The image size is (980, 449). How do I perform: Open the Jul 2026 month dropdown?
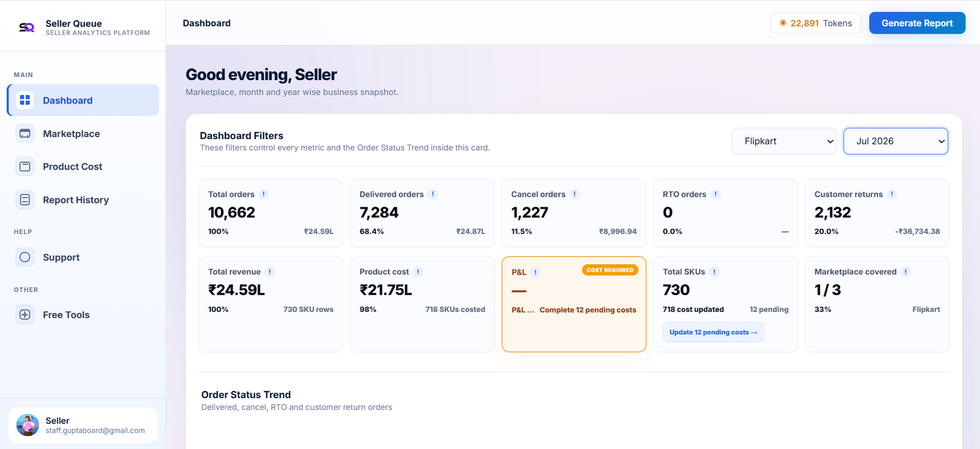[895, 141]
